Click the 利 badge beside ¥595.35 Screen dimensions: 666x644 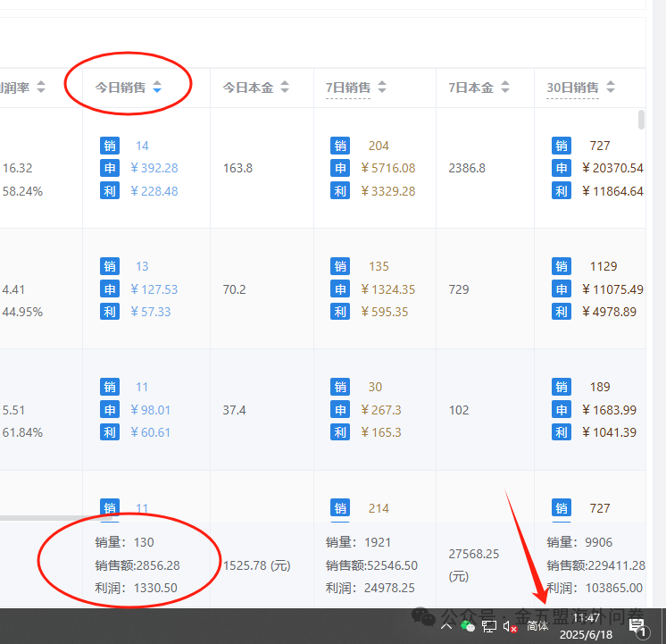340,312
